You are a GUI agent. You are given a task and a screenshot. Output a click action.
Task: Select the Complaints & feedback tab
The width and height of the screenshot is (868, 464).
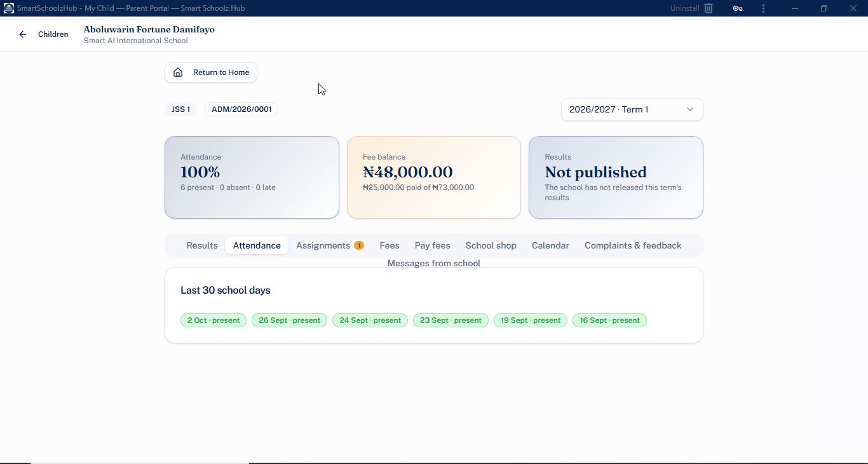633,245
